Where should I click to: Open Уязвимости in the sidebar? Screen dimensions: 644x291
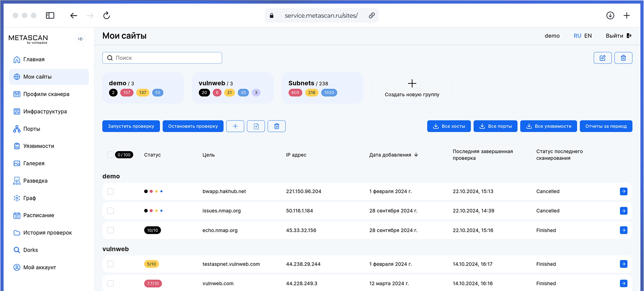39,146
